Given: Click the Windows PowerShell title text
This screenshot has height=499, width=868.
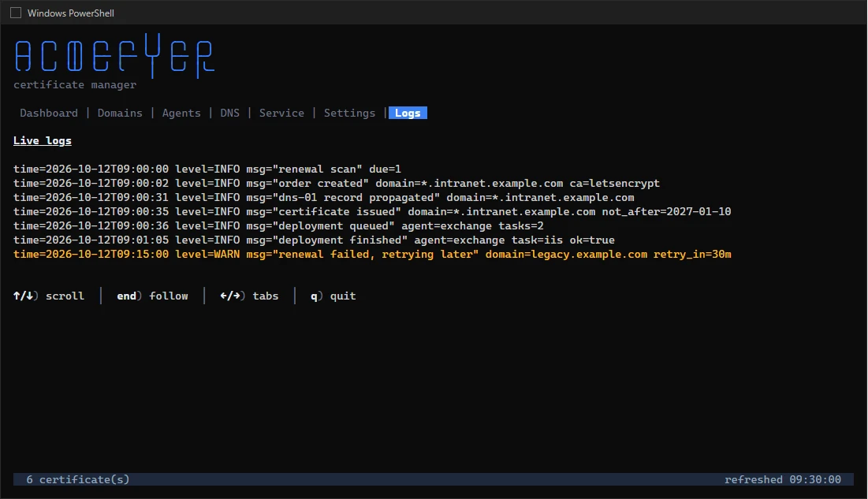Looking at the screenshot, I should (x=71, y=13).
